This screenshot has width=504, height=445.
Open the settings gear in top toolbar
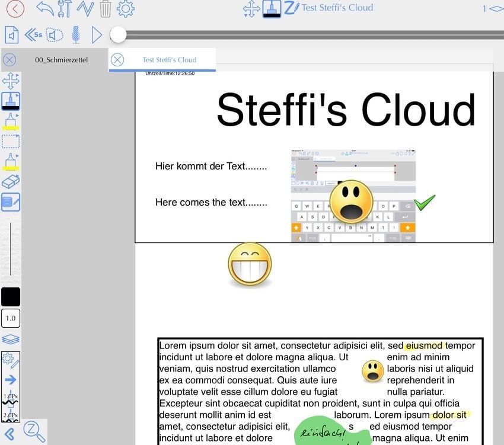point(125,8)
